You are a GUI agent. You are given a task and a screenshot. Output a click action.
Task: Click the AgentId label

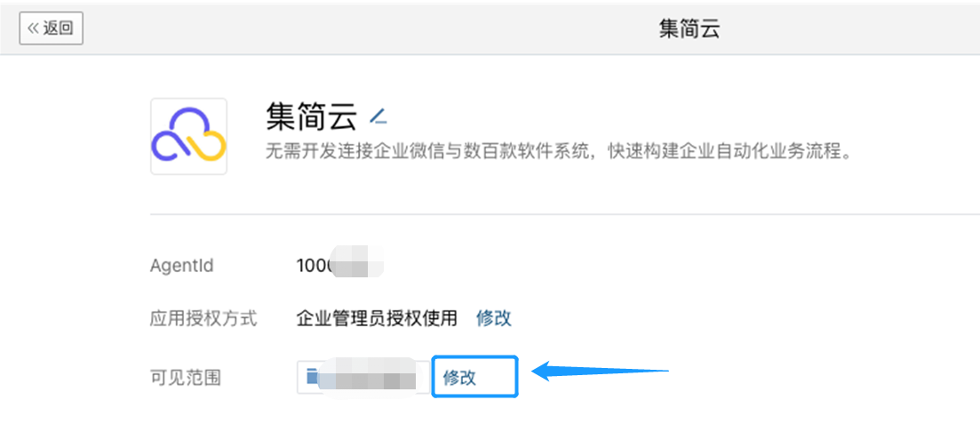(182, 266)
